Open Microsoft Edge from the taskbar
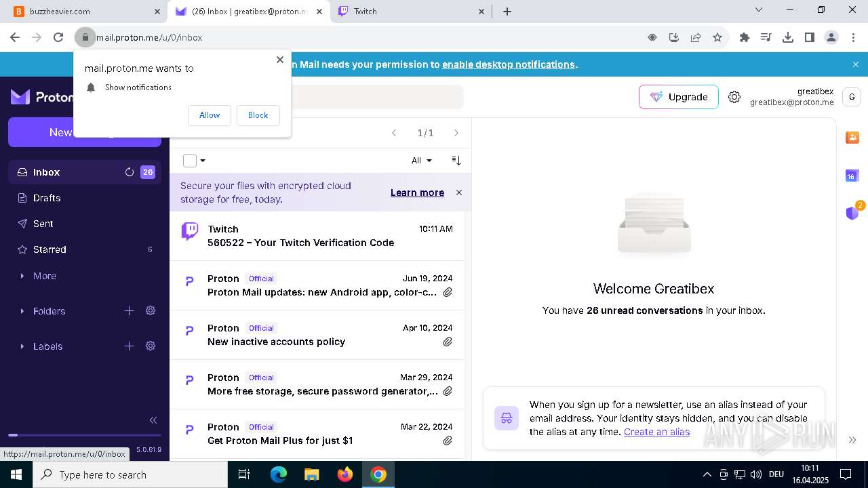Screen dimensions: 868x488 (279, 474)
